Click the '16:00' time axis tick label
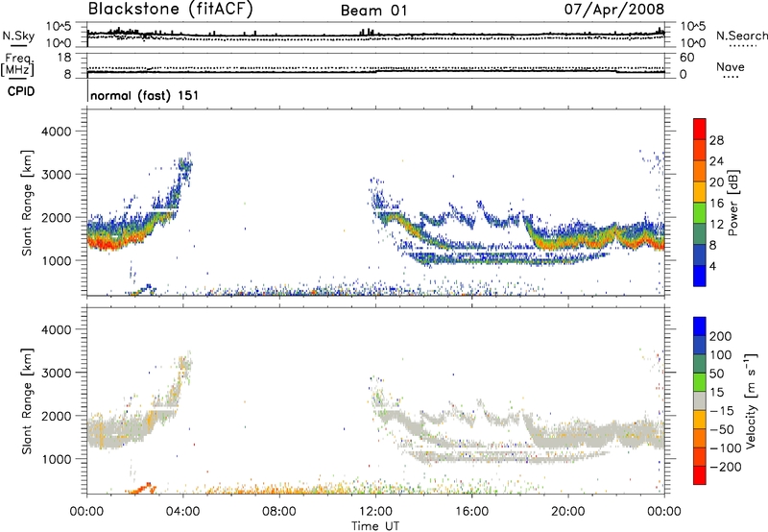768x532 pixels. pyautogui.click(x=472, y=512)
